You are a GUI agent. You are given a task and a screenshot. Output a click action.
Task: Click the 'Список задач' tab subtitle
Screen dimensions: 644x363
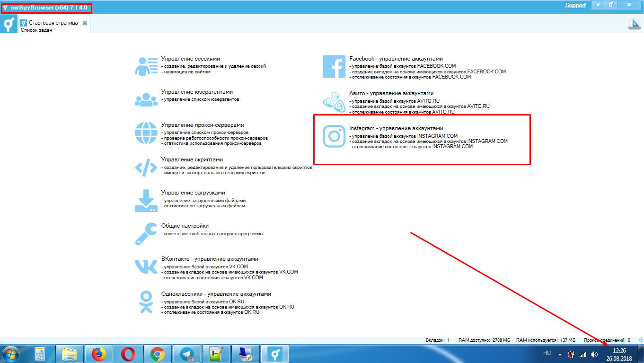[x=36, y=30]
